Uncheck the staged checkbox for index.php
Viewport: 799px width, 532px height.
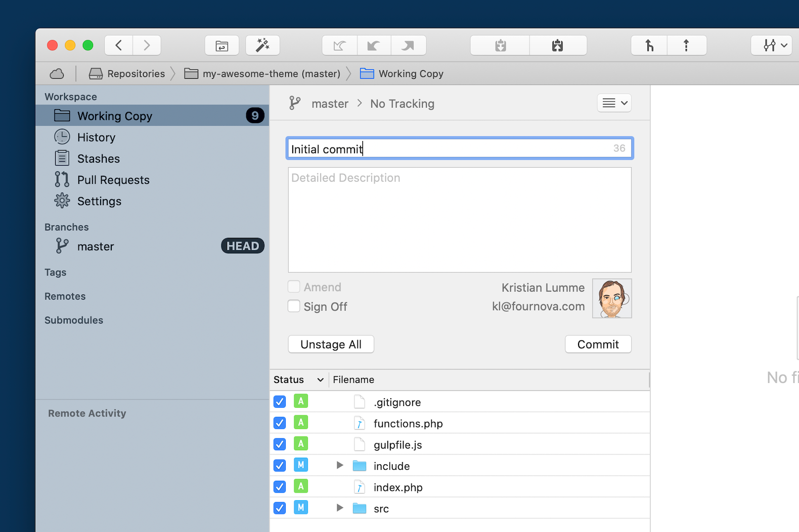[280, 487]
